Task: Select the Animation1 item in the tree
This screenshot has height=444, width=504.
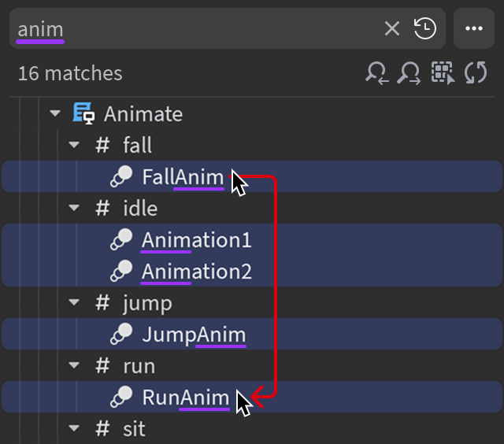Action: tap(196, 240)
